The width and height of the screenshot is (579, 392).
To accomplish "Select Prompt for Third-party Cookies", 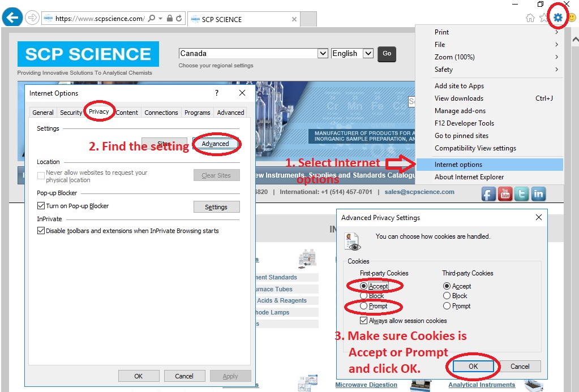I will (x=447, y=306).
